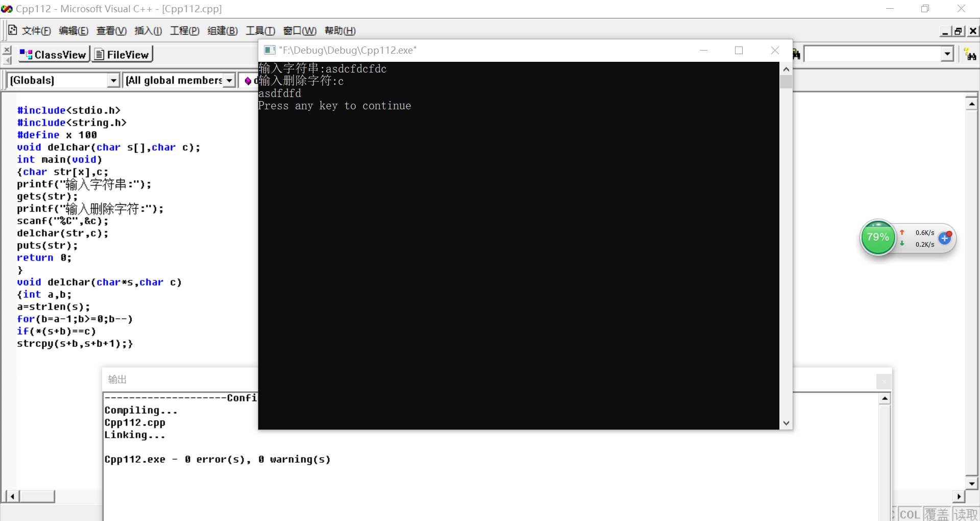Click the code editor scroll up arrow

pos(972,104)
